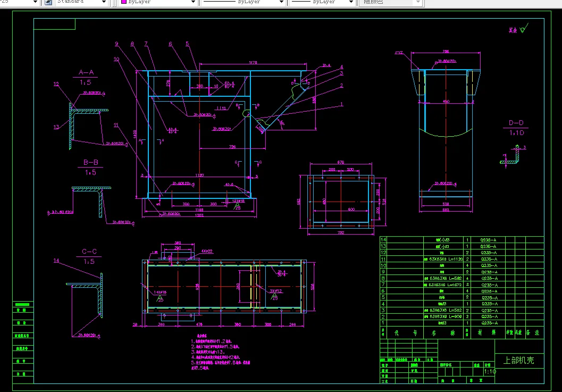Click Q235-A material in parts list row 1
This screenshot has height=392, width=562.
[x=490, y=323]
